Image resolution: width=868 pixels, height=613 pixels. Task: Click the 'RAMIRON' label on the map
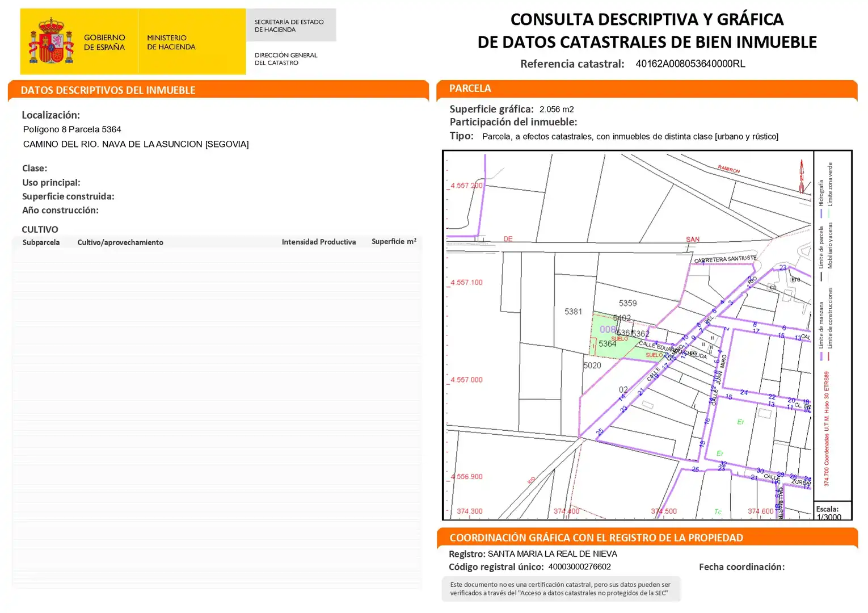pyautogui.click(x=728, y=169)
